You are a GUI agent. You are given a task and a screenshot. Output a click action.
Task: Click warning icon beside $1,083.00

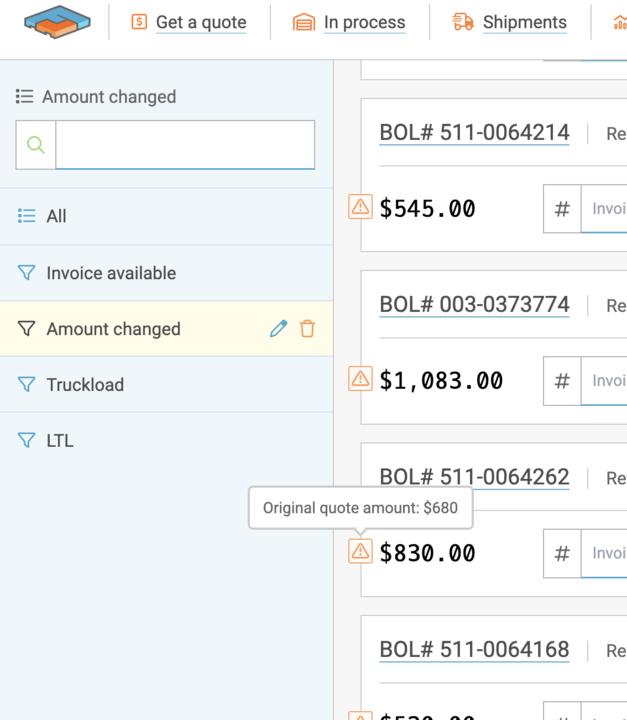pyautogui.click(x=360, y=379)
